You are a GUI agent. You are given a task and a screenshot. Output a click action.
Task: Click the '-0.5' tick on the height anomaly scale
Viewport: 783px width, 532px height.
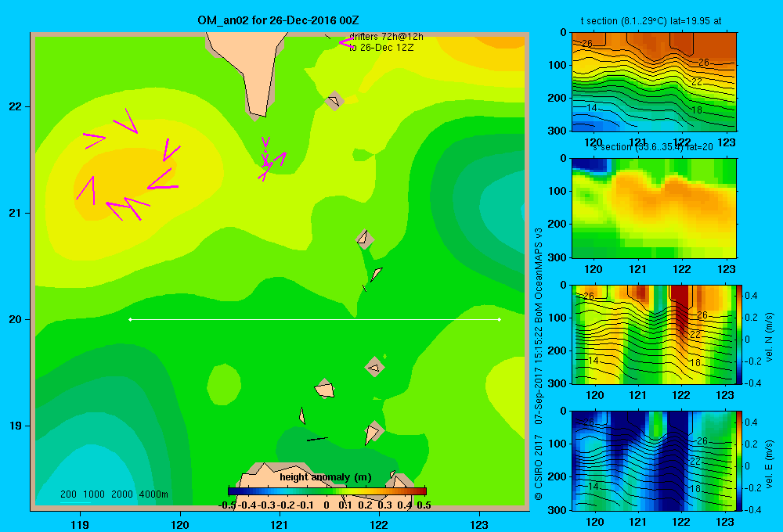227,505
